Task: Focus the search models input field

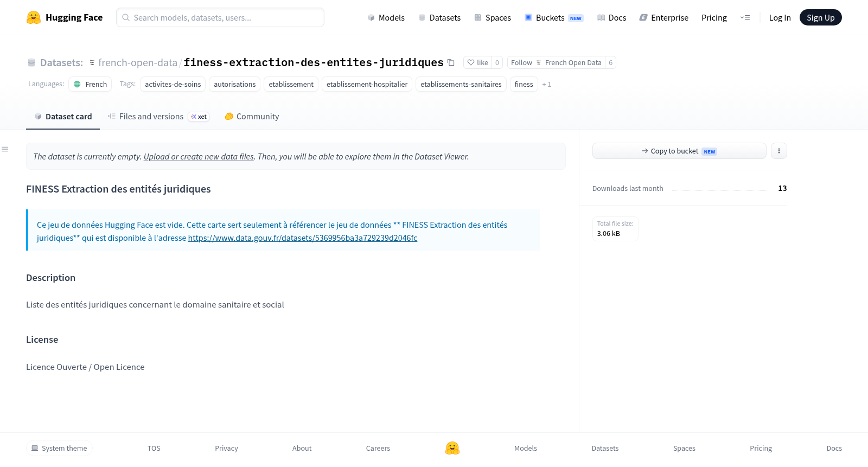Action: (220, 17)
